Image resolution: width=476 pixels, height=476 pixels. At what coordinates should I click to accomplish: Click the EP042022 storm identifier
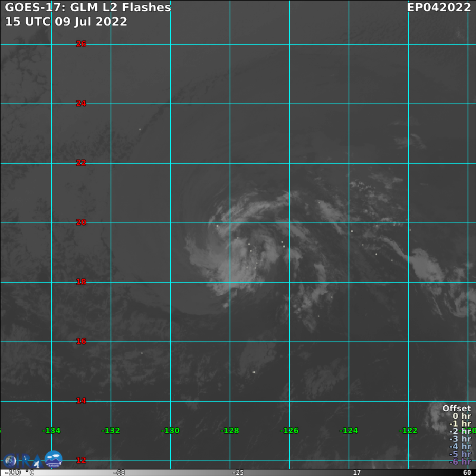[439, 8]
